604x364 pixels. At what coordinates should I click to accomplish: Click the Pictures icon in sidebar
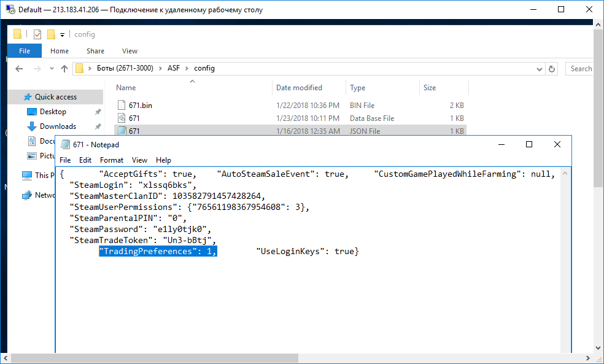coord(32,156)
